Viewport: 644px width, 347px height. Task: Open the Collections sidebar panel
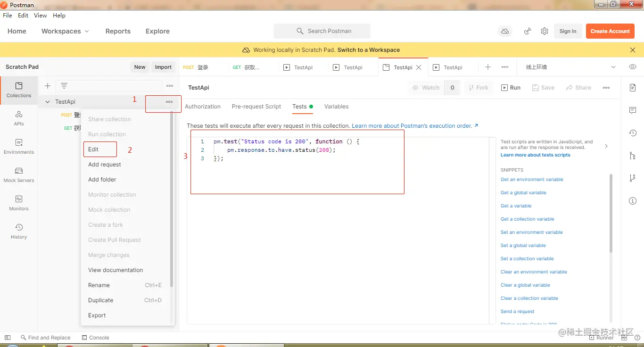pos(19,90)
